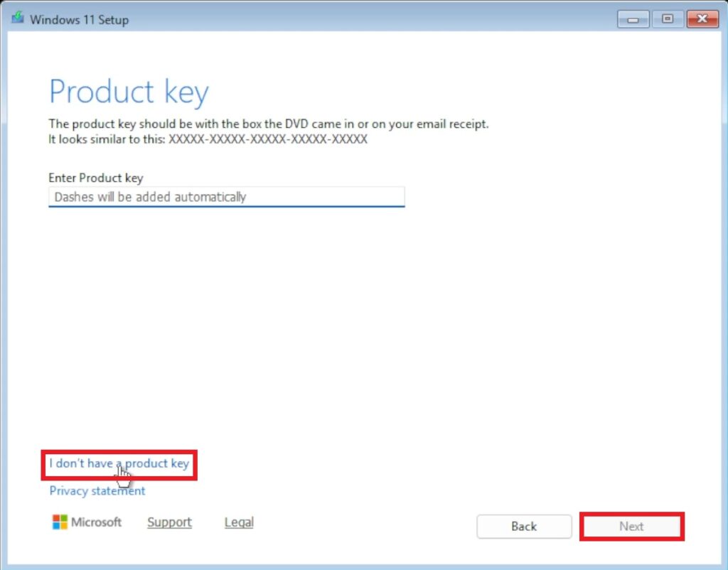Click the "It looks similar to this" text
The height and width of the screenshot is (570, 728).
coord(107,139)
